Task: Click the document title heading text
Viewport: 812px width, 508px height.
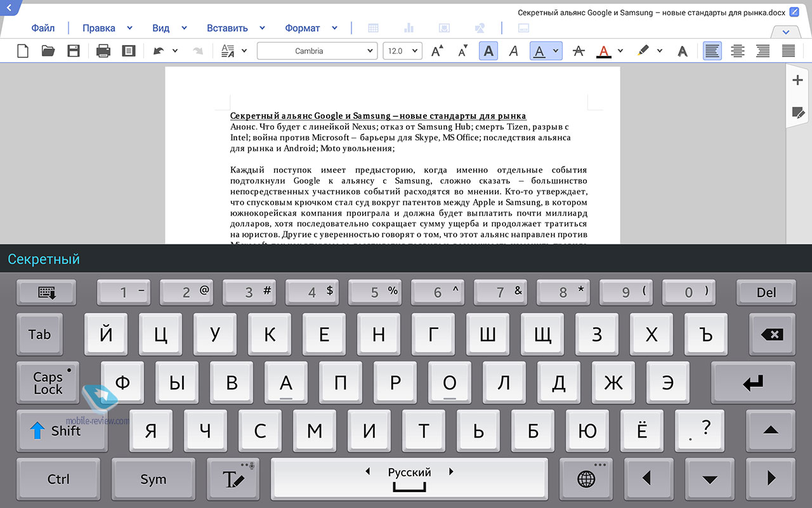Action: click(x=378, y=116)
